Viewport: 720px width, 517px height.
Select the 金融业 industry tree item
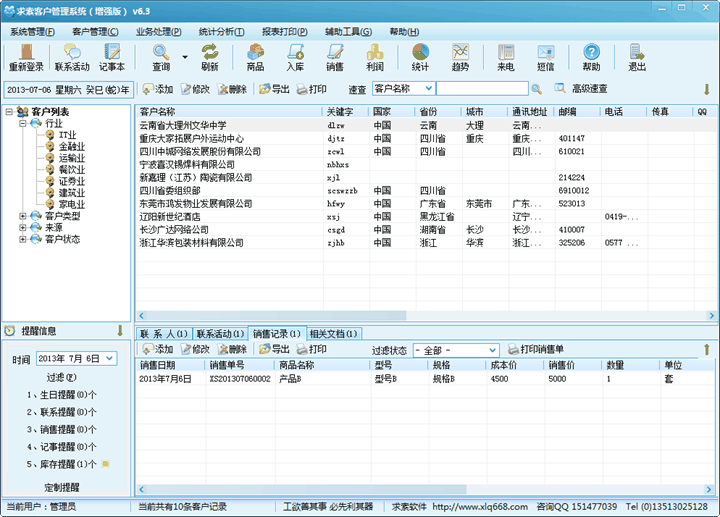[71, 146]
